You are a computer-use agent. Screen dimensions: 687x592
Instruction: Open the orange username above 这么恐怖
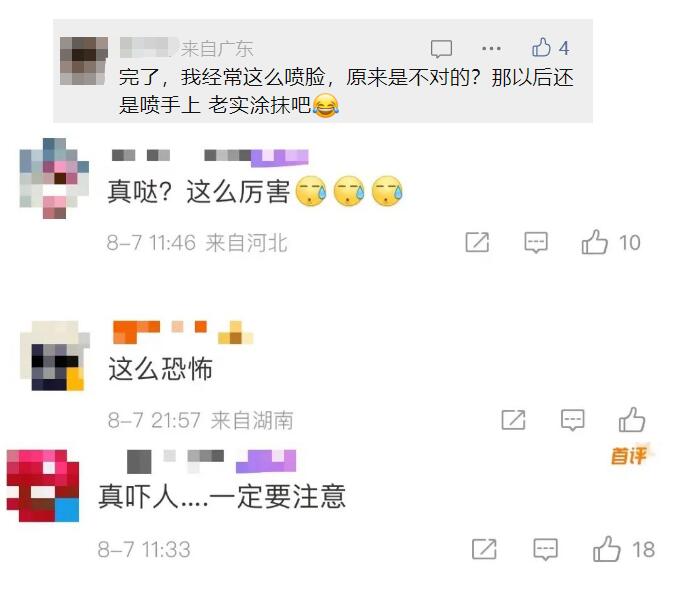[183, 332]
